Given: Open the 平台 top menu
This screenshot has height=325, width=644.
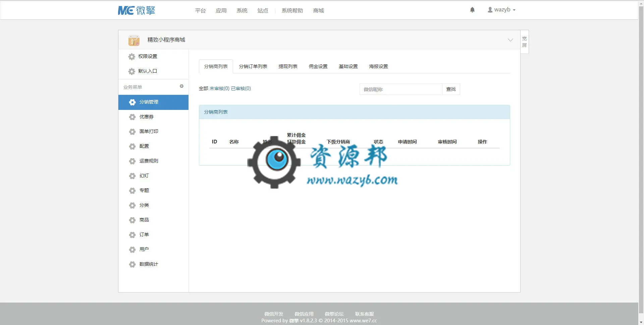Looking at the screenshot, I should (200, 11).
